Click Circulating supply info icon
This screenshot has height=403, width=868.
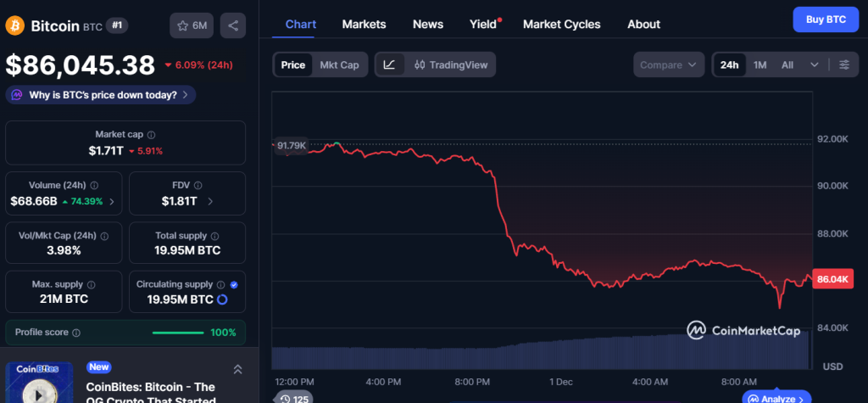coord(221,284)
